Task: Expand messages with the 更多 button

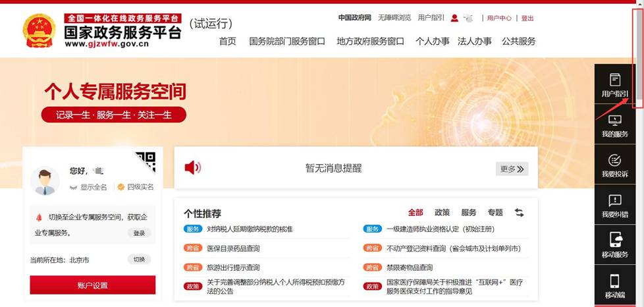Action: pyautogui.click(x=512, y=169)
